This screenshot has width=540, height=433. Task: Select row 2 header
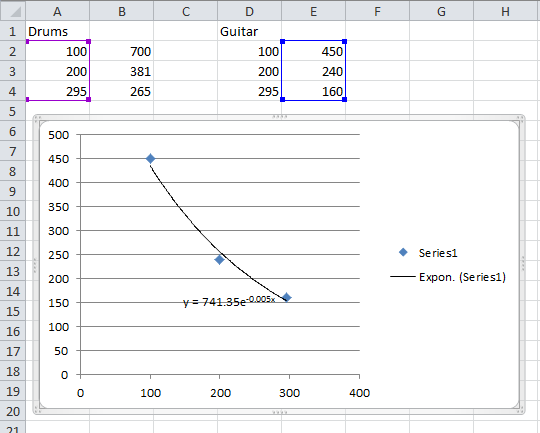(x=13, y=51)
